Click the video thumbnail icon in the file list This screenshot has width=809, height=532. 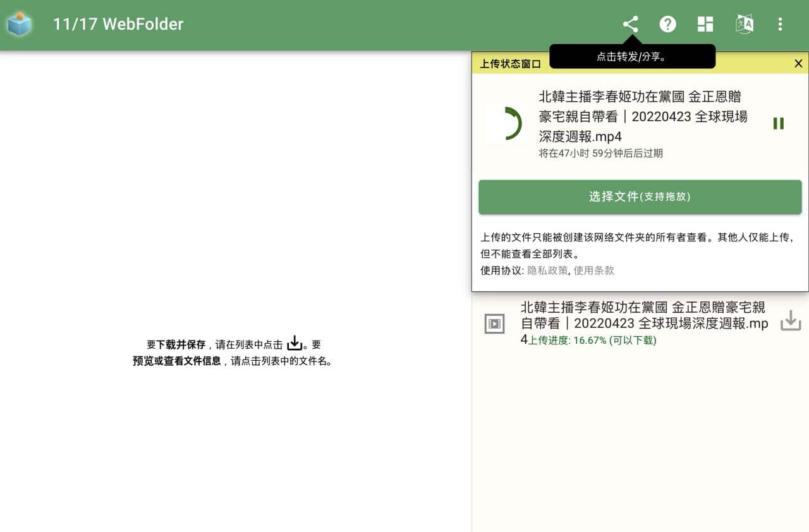pos(494,323)
